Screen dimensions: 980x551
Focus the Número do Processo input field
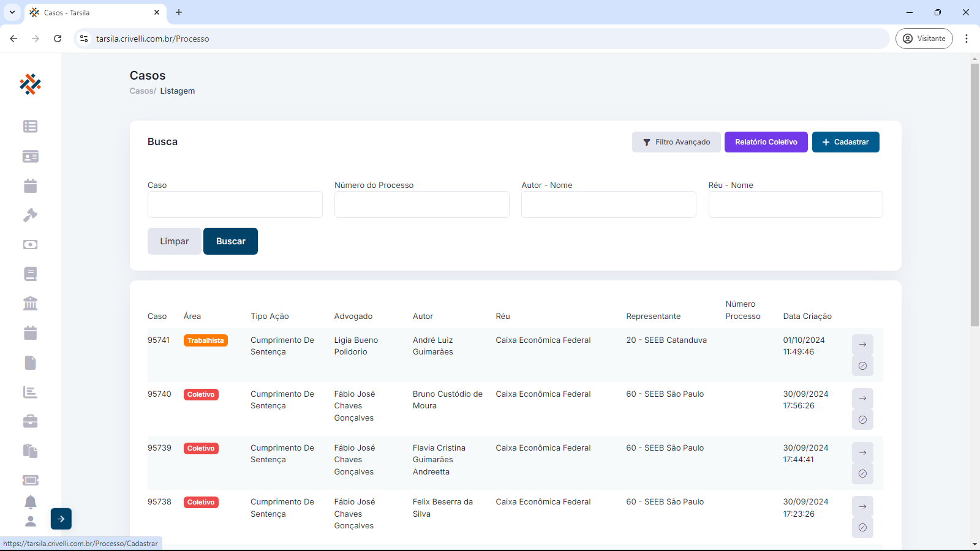pos(421,204)
